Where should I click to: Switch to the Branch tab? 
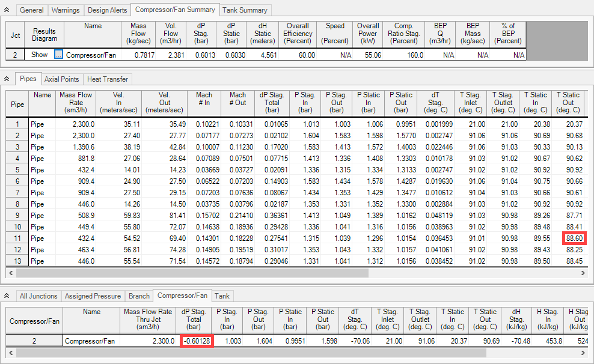pos(139,296)
